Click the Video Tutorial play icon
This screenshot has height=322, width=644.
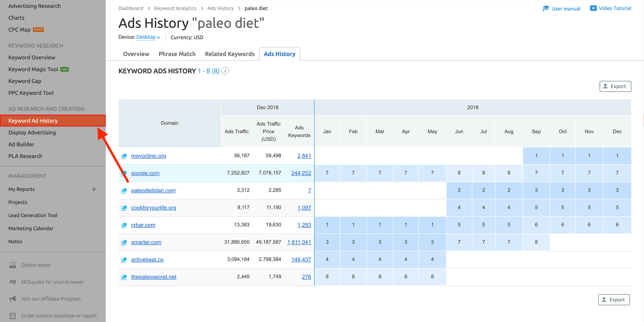(x=593, y=8)
